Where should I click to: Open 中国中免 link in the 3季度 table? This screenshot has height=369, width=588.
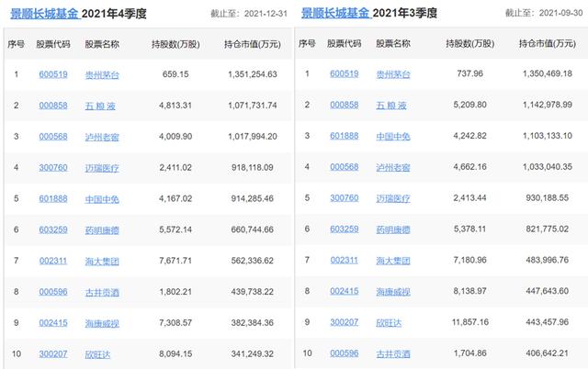[393, 137]
